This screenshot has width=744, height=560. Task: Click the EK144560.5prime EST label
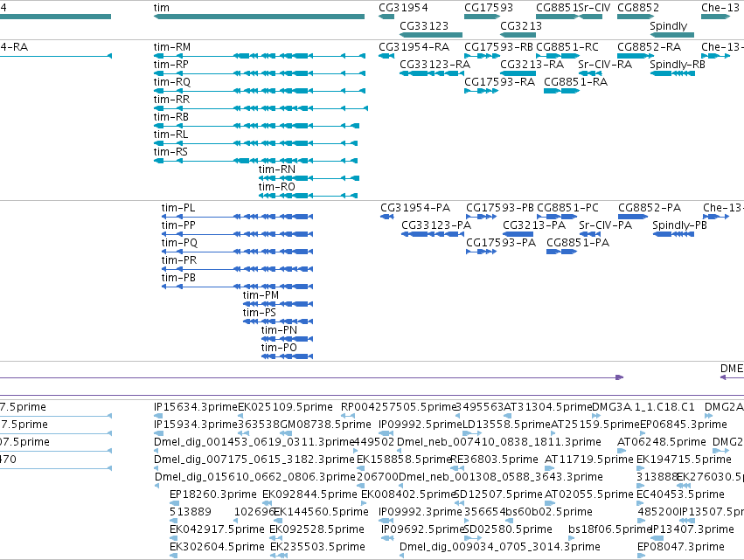point(321,512)
